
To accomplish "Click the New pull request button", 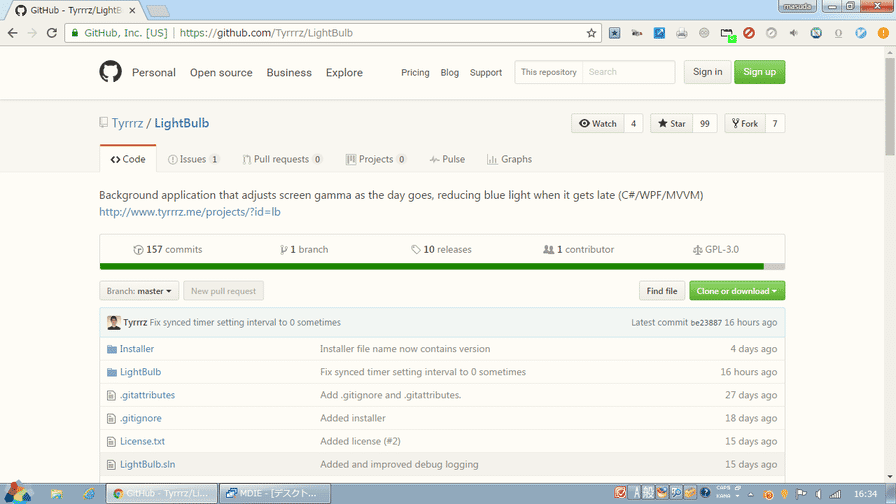I will click(x=223, y=291).
